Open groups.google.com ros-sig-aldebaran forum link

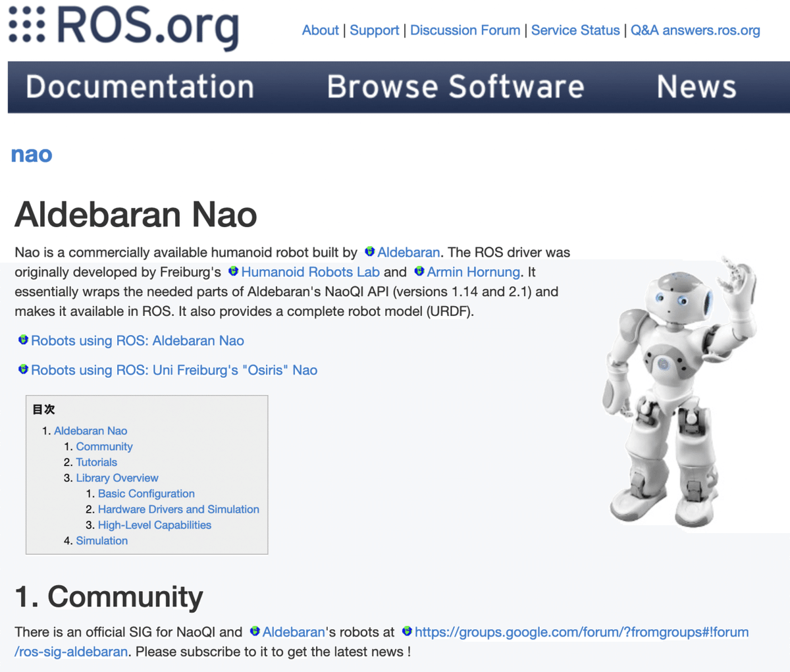click(x=581, y=632)
